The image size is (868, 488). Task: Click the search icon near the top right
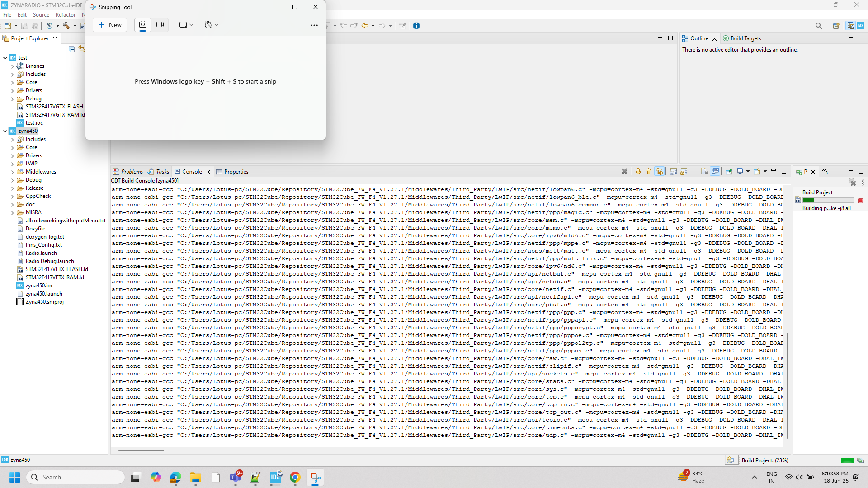(819, 26)
